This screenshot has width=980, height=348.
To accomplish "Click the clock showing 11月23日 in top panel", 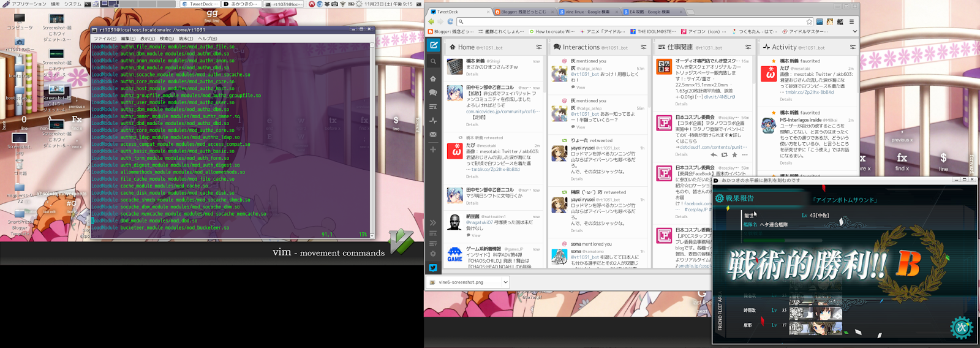I will [x=388, y=4].
